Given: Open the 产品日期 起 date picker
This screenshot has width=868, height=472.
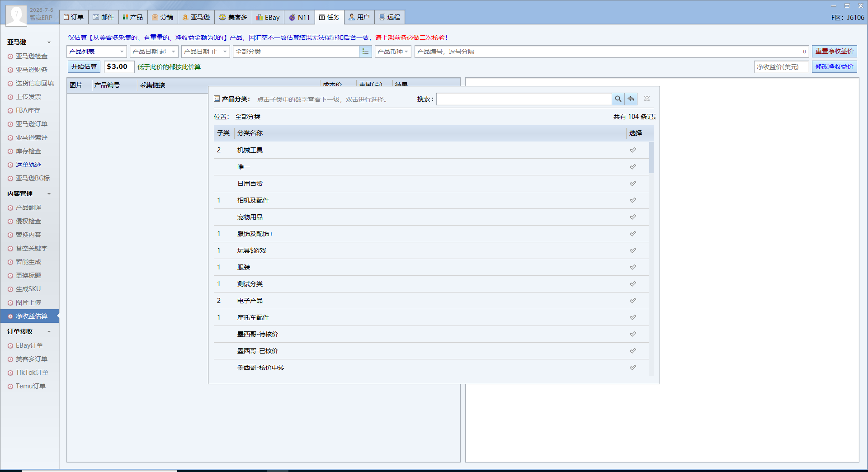Looking at the screenshot, I should pyautogui.click(x=154, y=52).
